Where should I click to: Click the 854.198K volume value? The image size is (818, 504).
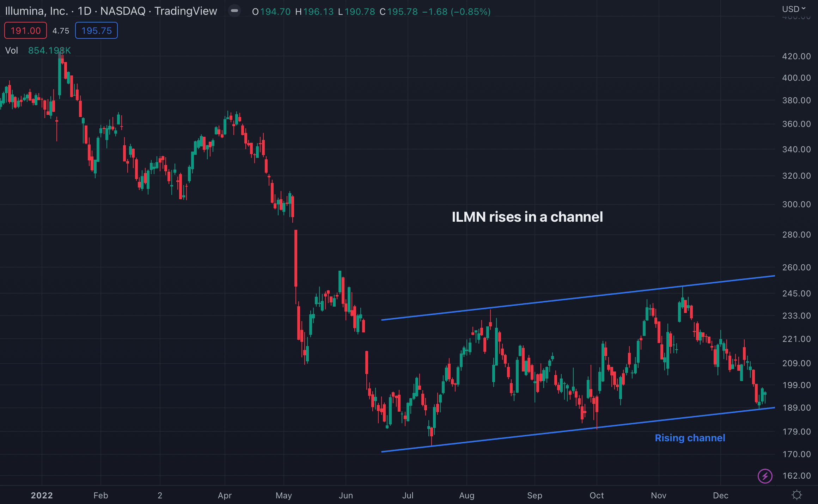tap(49, 50)
